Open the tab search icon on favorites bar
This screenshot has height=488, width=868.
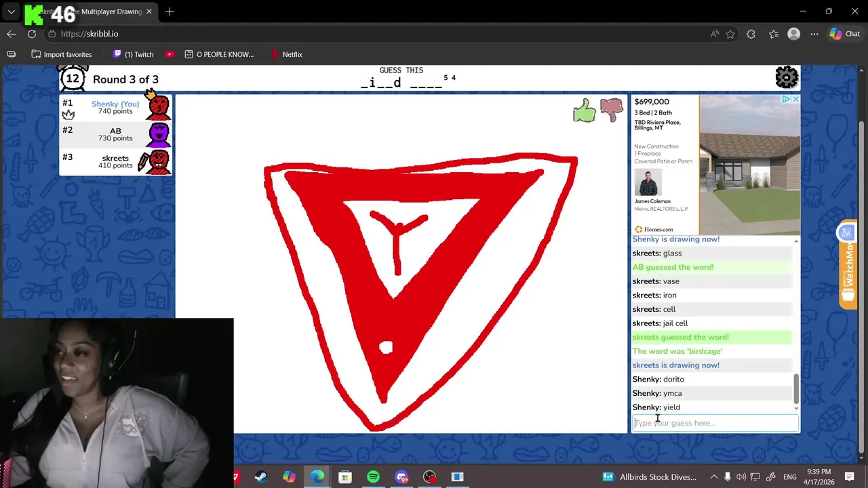pyautogui.click(x=11, y=54)
